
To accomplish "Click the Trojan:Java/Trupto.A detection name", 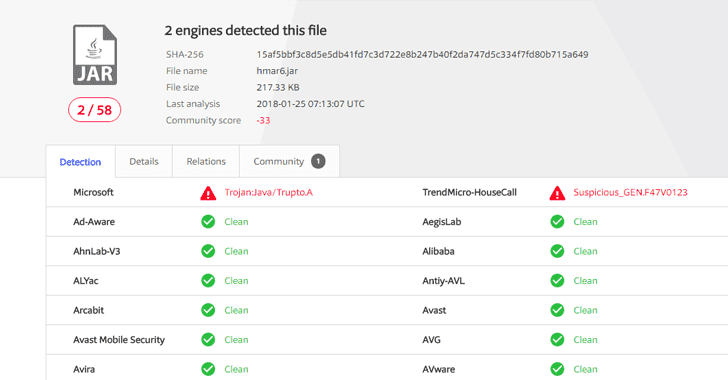I will pos(269,192).
